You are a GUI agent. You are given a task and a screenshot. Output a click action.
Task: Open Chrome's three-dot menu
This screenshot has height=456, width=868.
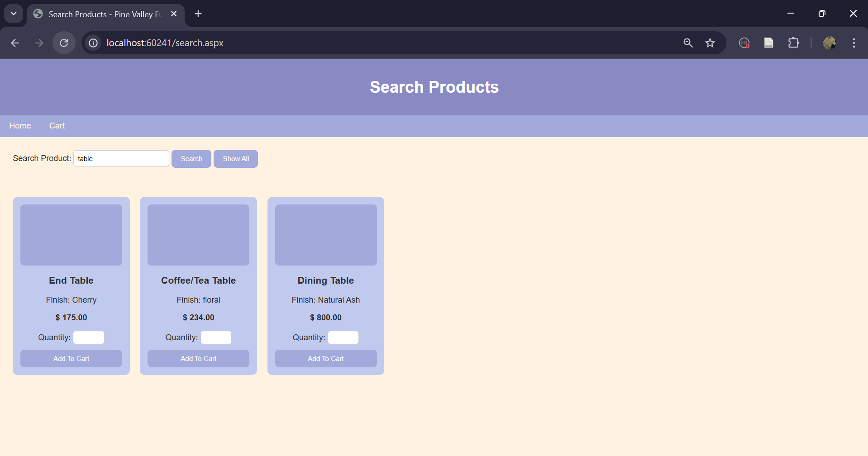pyautogui.click(x=854, y=43)
